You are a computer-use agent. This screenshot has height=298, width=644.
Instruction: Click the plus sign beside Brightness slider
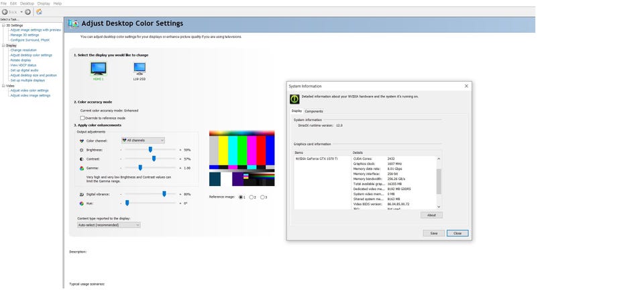coord(180,150)
